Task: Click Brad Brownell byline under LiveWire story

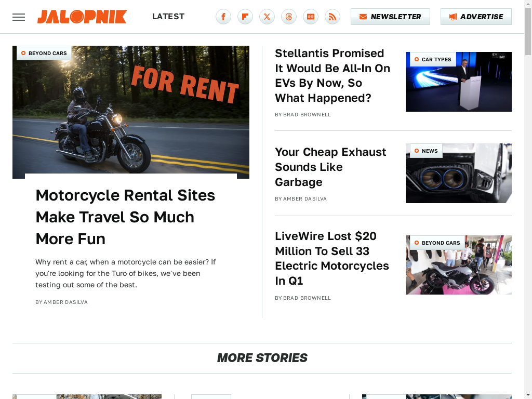Action: click(307, 298)
